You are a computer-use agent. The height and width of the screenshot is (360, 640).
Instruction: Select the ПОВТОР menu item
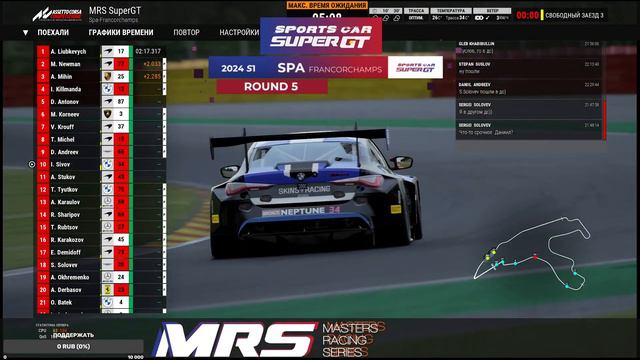pos(186,33)
